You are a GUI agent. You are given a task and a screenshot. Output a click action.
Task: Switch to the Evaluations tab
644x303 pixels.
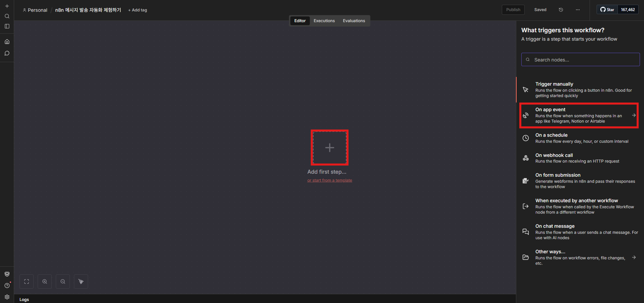click(x=354, y=21)
